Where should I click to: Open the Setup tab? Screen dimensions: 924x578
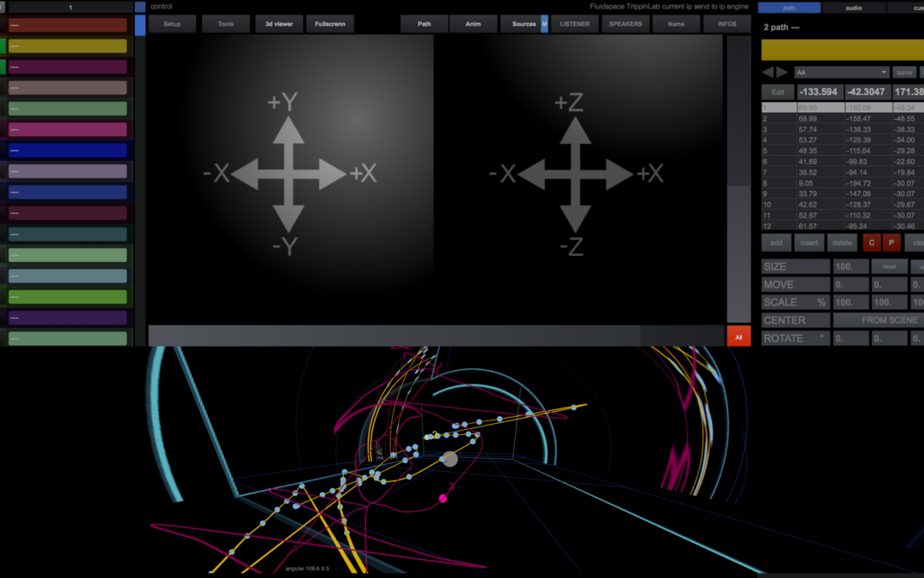[172, 24]
